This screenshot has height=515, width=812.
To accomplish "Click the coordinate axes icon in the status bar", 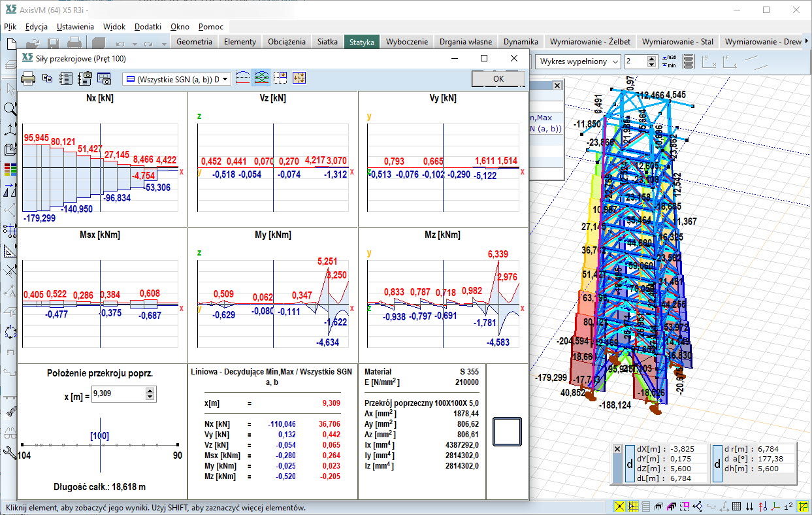I will tap(774, 507).
